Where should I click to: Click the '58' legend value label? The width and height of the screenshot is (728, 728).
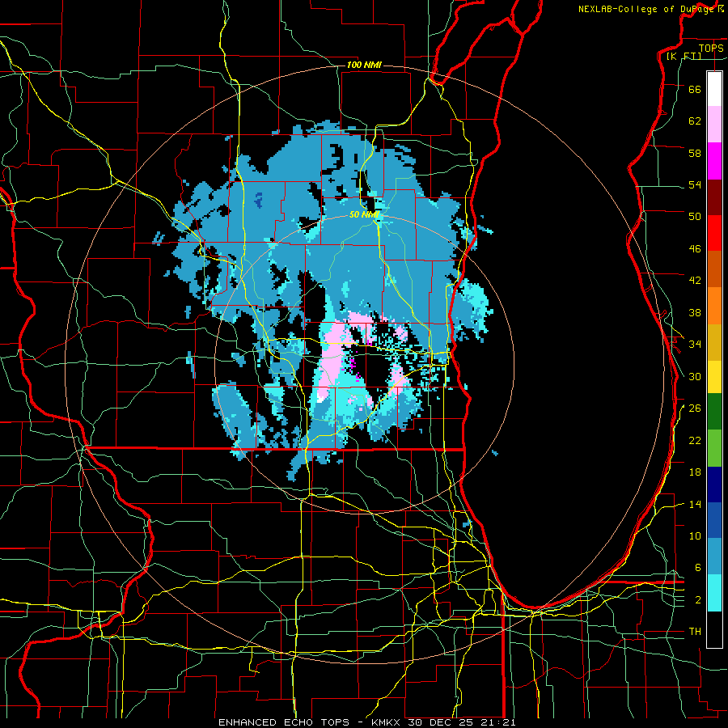pos(695,153)
